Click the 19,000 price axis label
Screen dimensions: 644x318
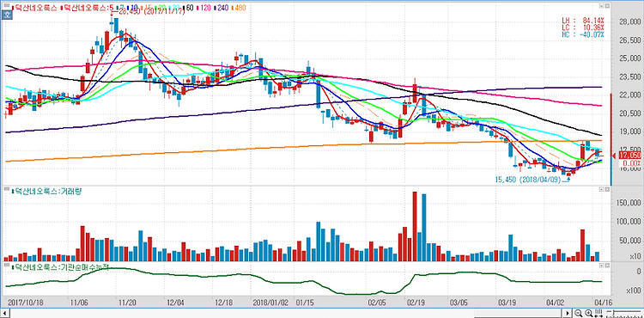click(x=630, y=131)
